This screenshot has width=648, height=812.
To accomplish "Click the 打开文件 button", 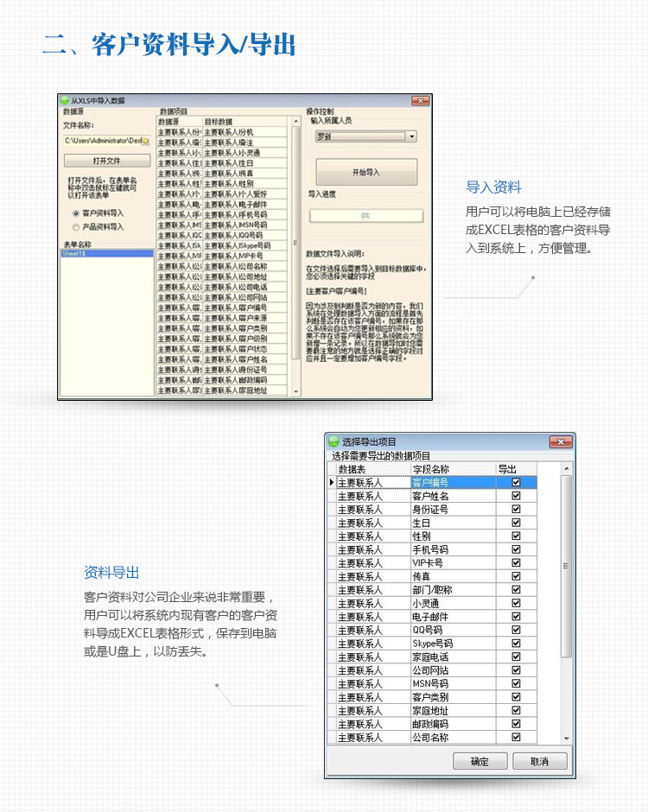I will tap(107, 161).
